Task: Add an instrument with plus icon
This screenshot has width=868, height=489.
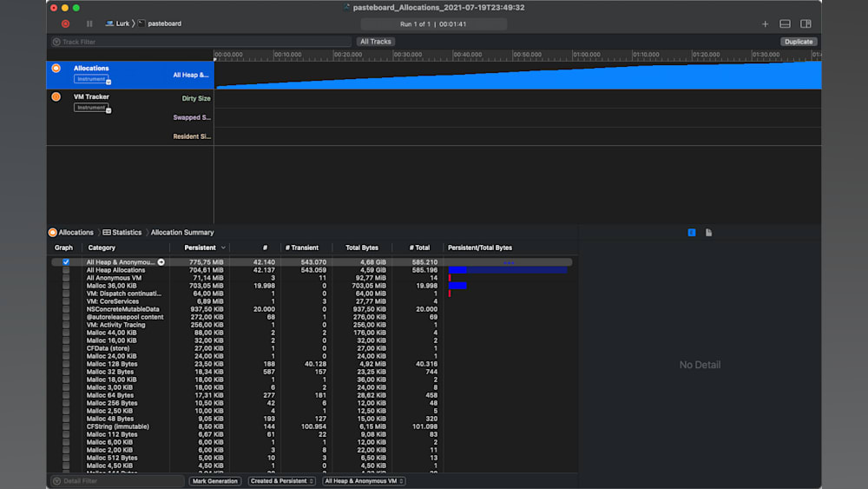Action: click(x=765, y=23)
